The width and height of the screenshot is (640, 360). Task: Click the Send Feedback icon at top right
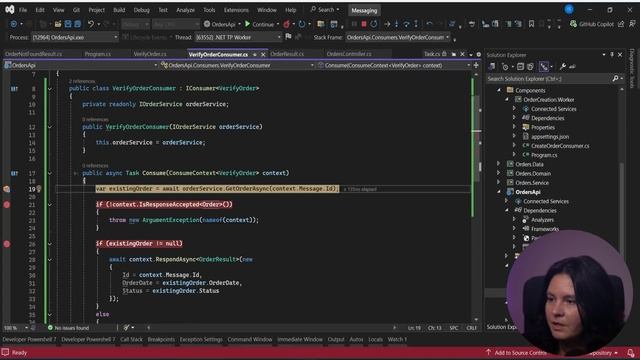[x=632, y=24]
